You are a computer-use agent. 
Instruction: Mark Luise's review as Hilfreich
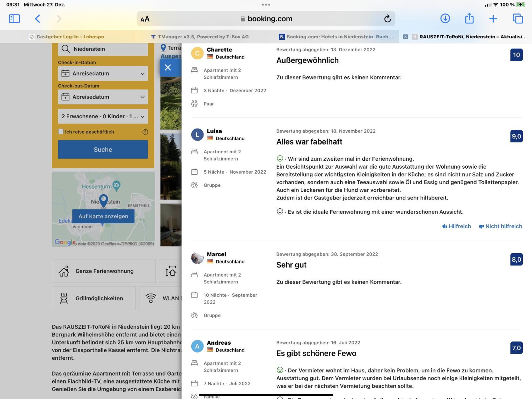[456, 226]
